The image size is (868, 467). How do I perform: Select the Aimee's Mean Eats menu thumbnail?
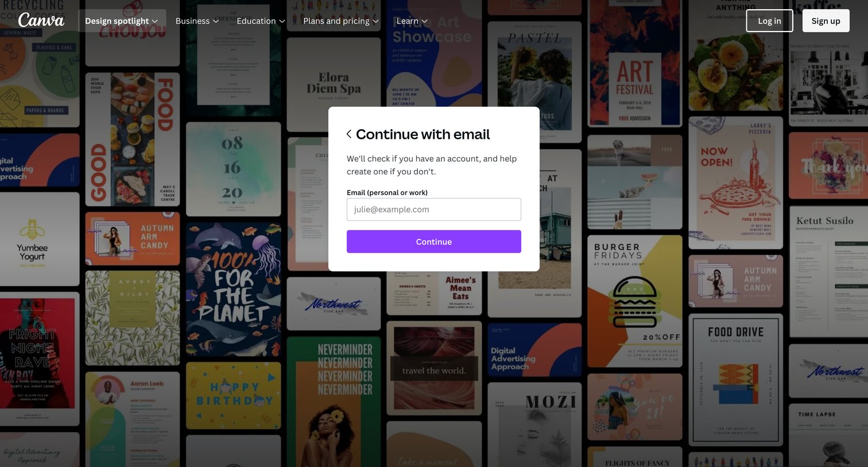434,293
